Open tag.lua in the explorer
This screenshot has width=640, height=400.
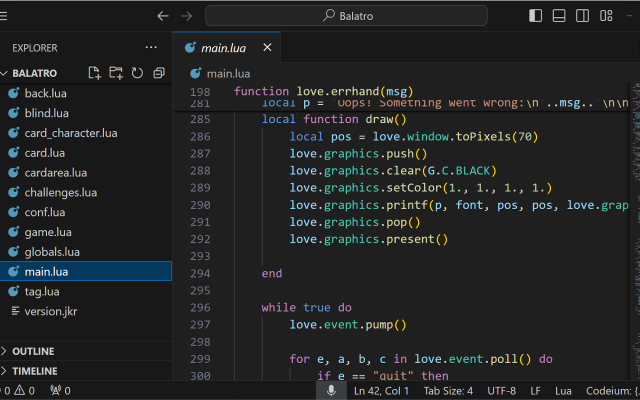tap(86, 291)
